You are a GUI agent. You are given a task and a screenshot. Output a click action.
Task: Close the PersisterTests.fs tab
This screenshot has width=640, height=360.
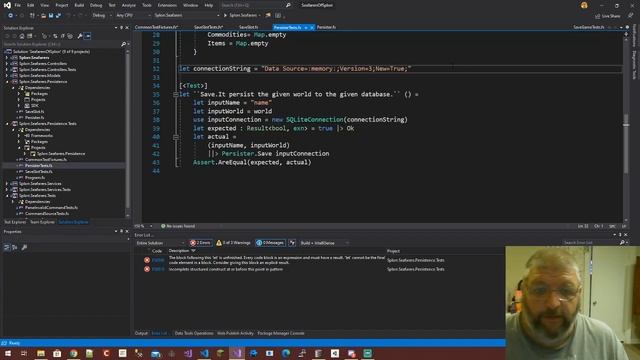point(312,28)
